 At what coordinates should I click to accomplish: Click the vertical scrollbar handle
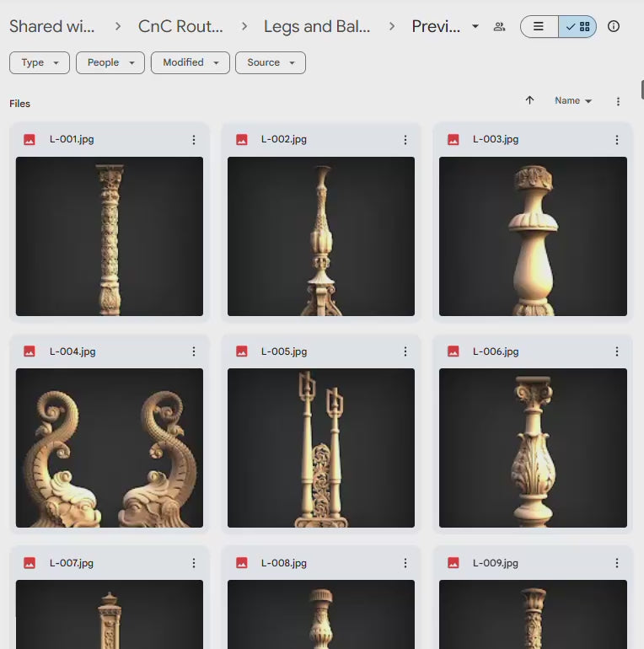[x=642, y=90]
